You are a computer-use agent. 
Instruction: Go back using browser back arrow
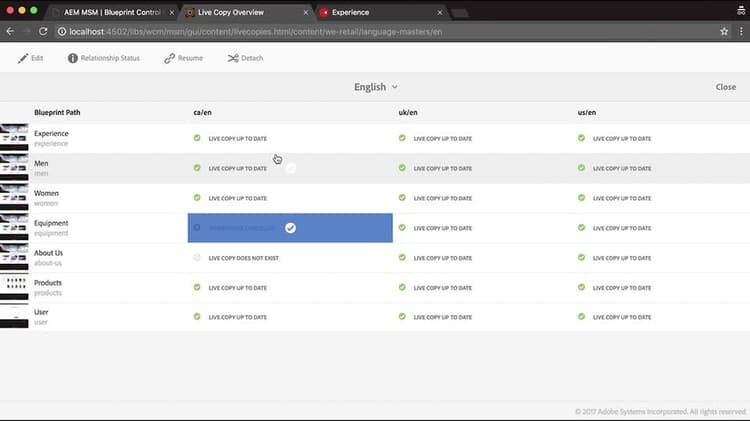(10, 32)
